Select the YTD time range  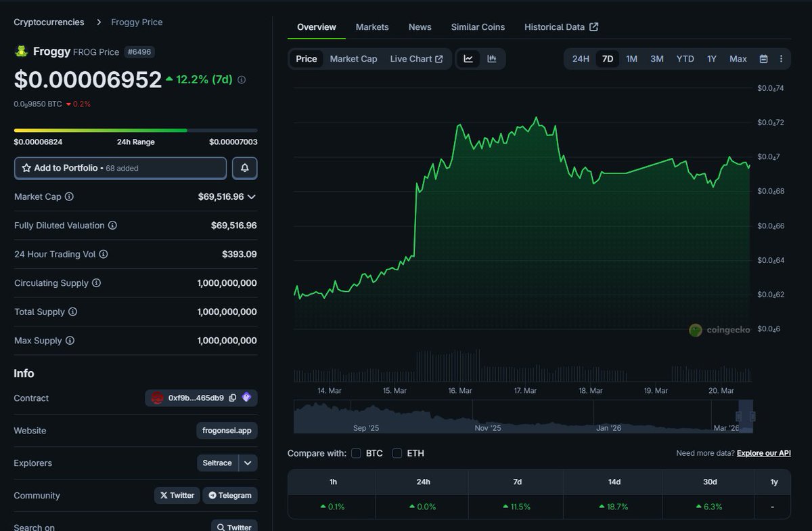point(685,59)
